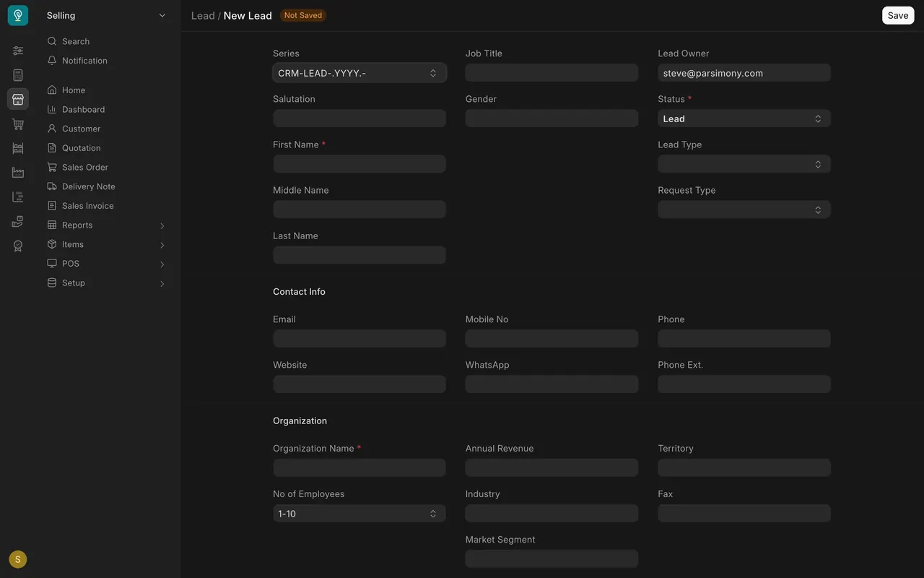Open the Series dropdown
This screenshot has width=924, height=578.
pos(359,73)
